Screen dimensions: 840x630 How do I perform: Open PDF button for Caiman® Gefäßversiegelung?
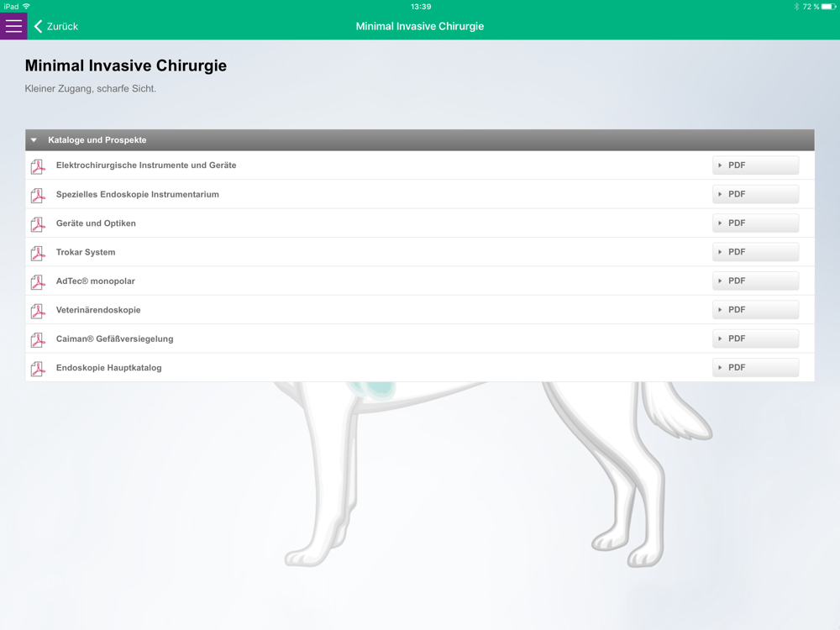[755, 339]
